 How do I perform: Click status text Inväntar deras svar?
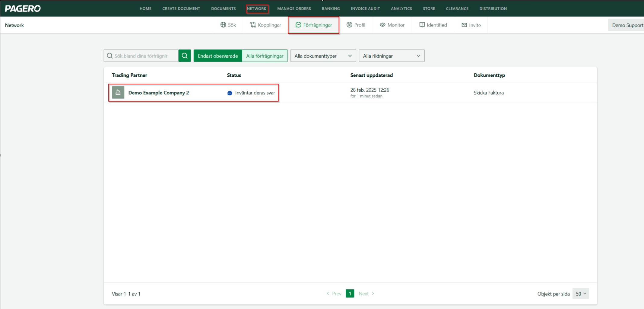(255, 93)
